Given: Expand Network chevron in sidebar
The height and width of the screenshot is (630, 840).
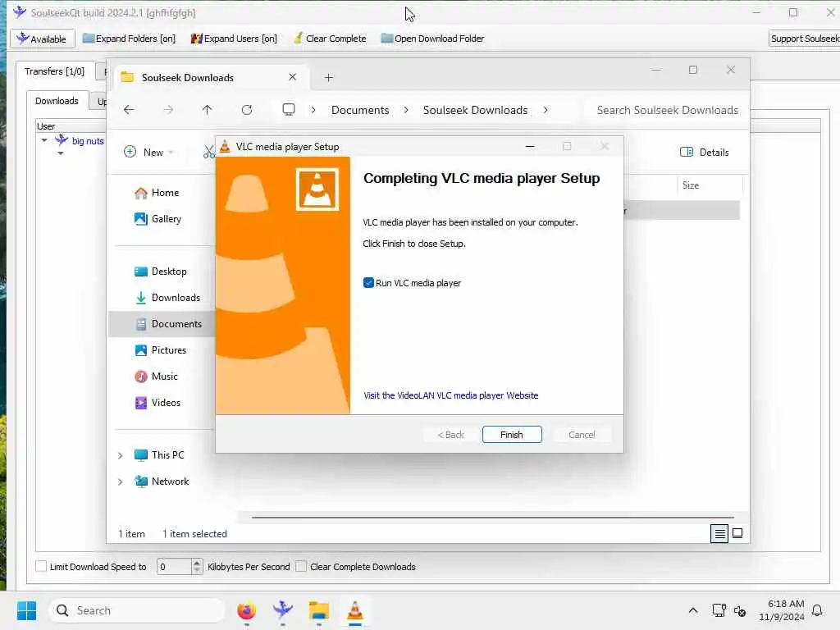Looking at the screenshot, I should (121, 482).
